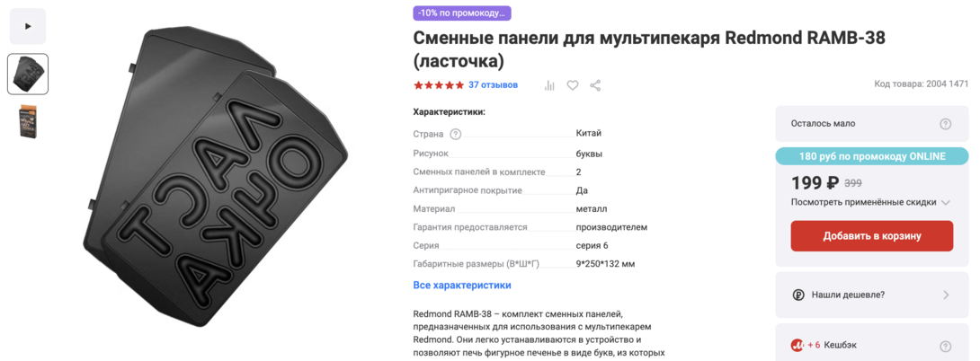
Task: Select the black panels image thumbnail
Action: point(28,75)
